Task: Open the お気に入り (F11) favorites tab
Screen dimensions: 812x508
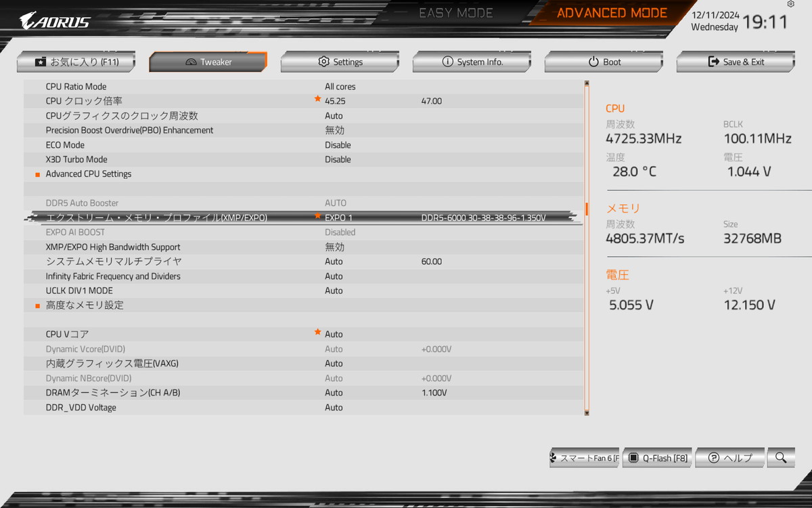Action: coord(76,62)
